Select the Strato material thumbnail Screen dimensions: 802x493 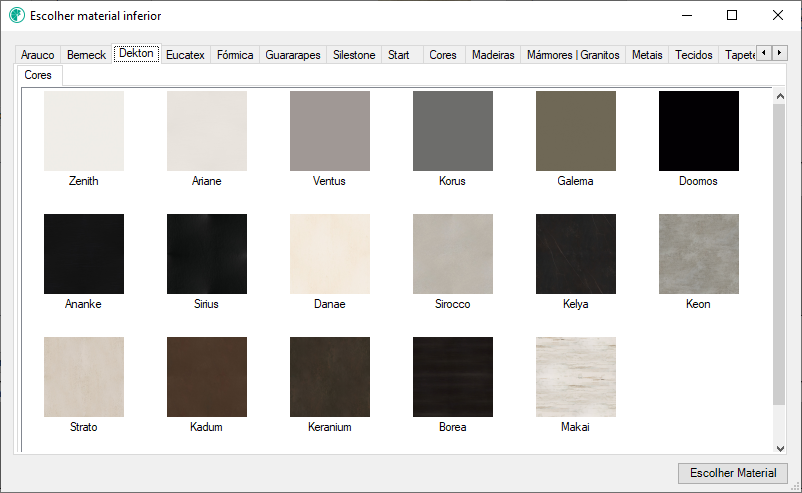click(x=84, y=377)
